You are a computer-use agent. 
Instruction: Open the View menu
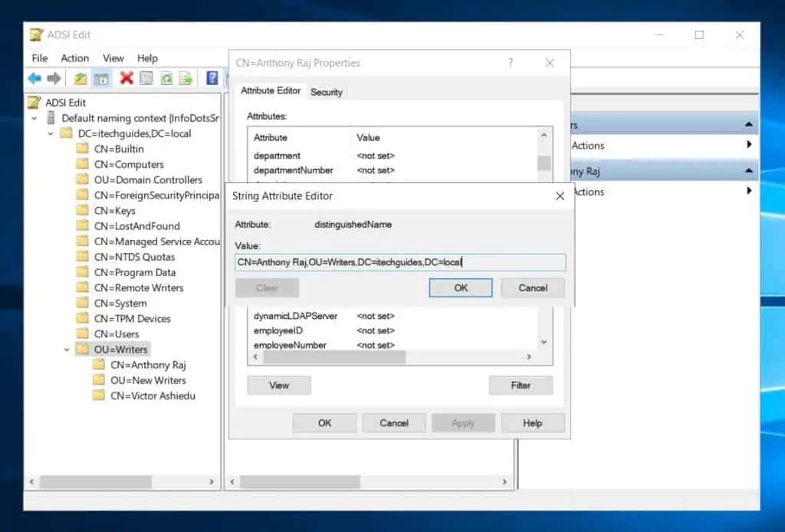pyautogui.click(x=113, y=58)
